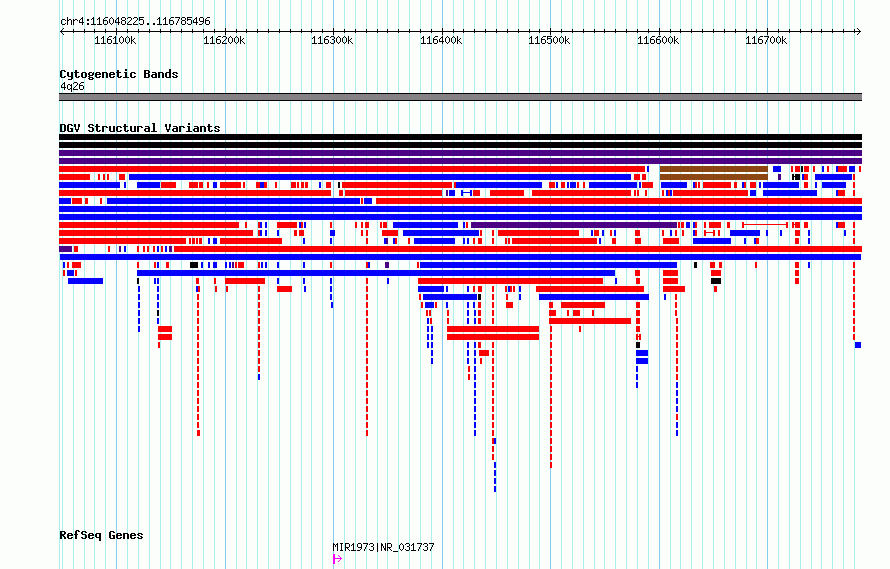
Task: Click the small black variant block near 116170k
Action: pos(194,265)
